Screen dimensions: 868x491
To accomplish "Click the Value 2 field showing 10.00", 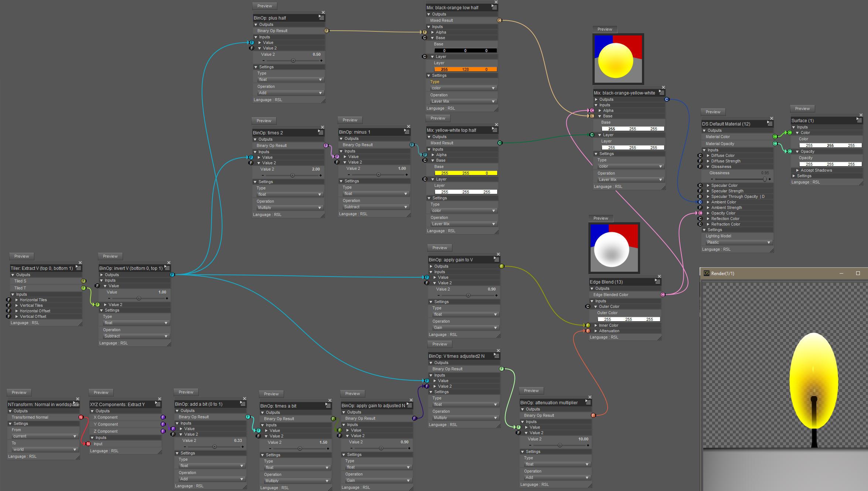I will pyautogui.click(x=583, y=439).
